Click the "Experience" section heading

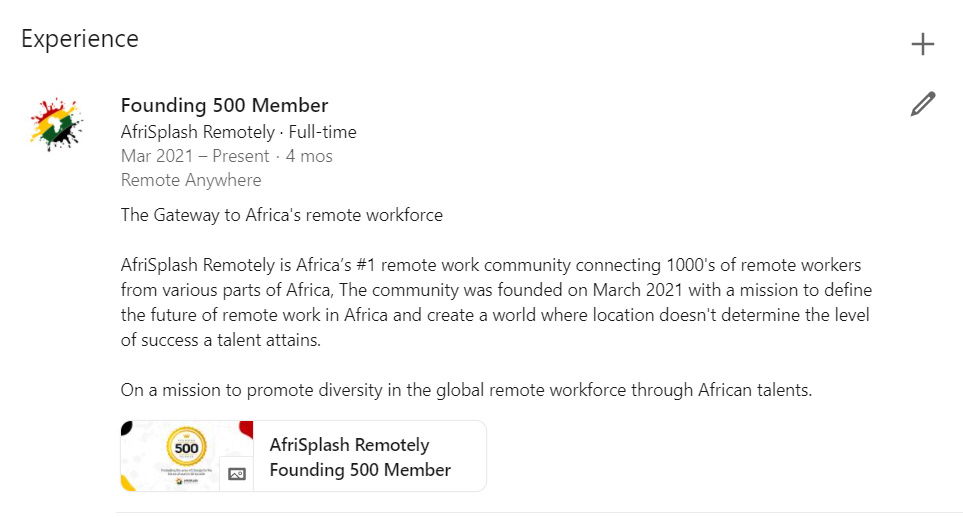80,39
